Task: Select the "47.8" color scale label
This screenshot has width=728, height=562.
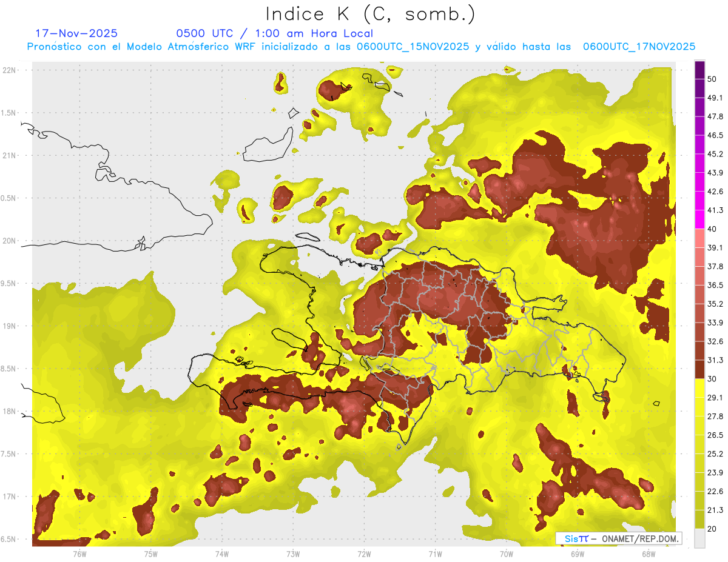Action: (x=715, y=117)
